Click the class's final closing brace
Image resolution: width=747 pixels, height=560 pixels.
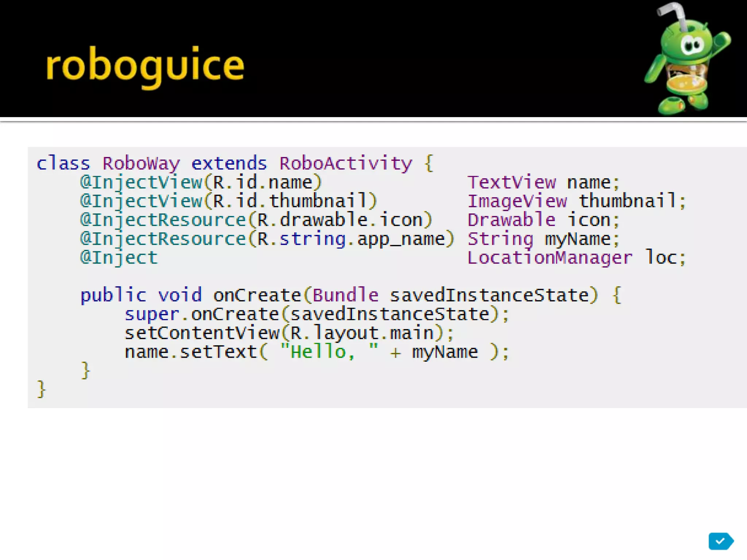(x=41, y=390)
